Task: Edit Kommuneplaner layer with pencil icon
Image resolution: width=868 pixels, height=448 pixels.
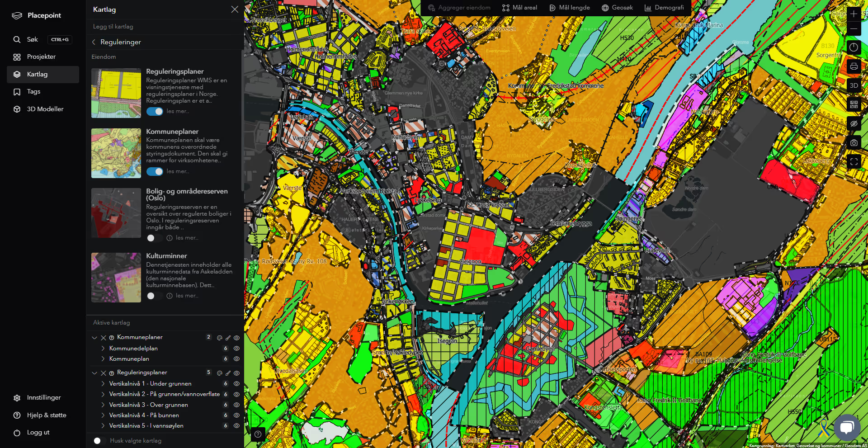Action: point(228,338)
